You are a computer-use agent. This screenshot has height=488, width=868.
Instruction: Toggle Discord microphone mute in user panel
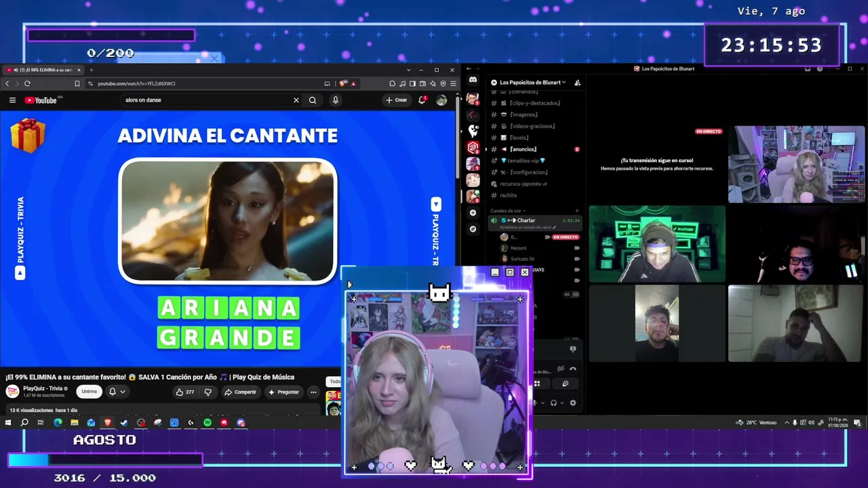(534, 403)
